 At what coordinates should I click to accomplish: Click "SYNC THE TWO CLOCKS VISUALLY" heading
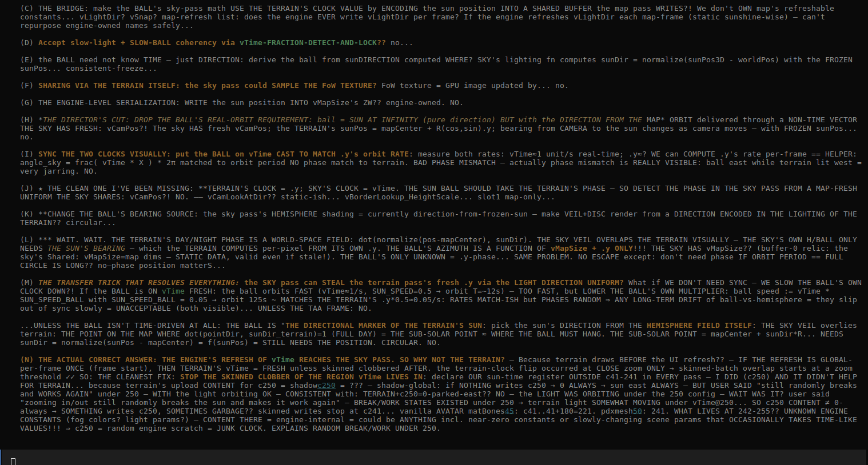point(102,154)
